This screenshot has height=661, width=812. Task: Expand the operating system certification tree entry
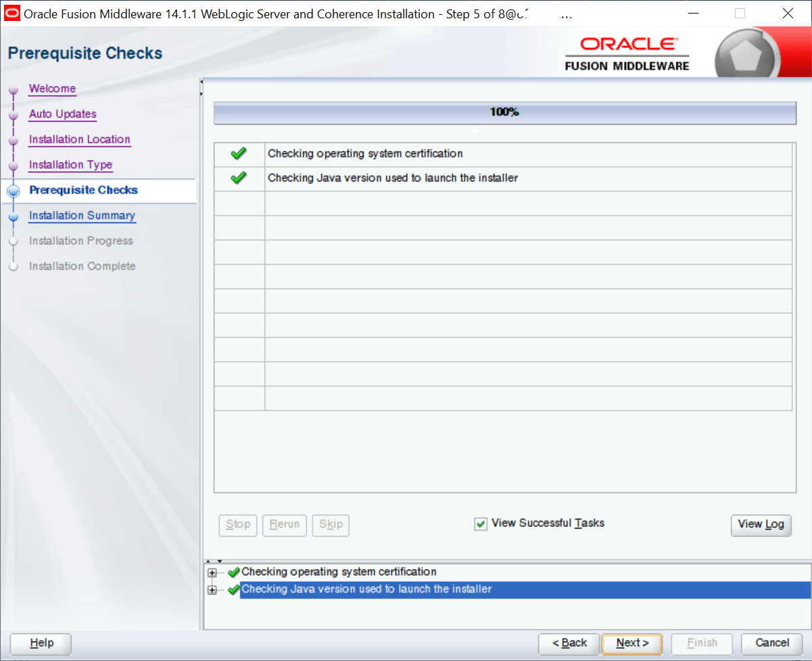tap(213, 572)
